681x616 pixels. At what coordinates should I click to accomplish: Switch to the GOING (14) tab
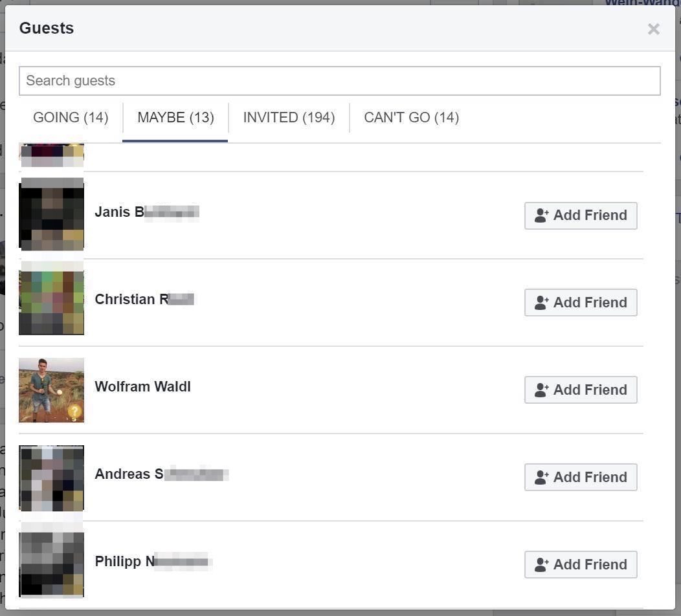[x=71, y=117]
